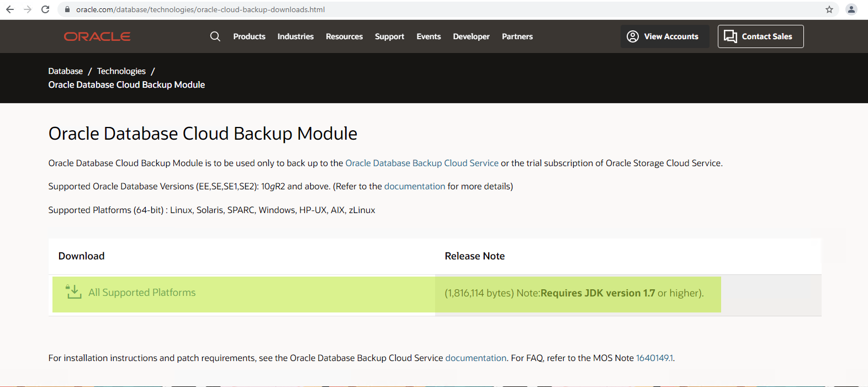Open the site search magnifier icon
The width and height of the screenshot is (868, 387).
tap(215, 36)
